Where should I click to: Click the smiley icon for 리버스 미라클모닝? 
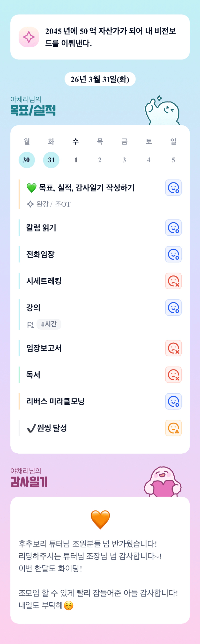click(x=173, y=401)
